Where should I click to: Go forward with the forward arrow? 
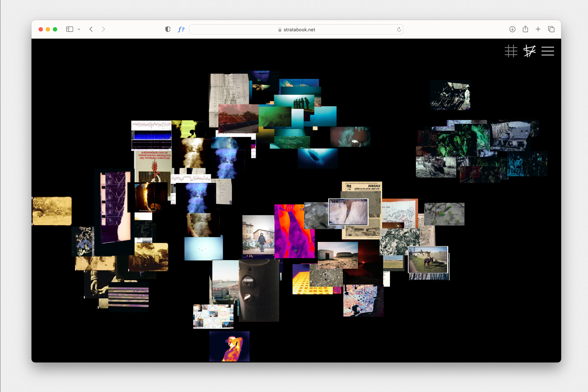104,29
